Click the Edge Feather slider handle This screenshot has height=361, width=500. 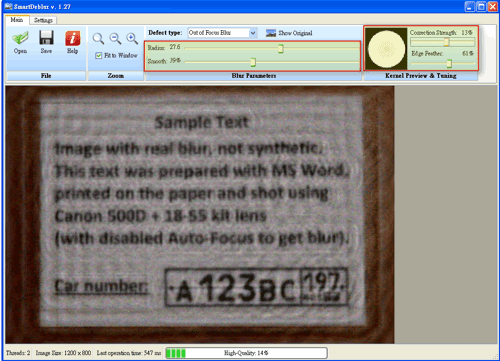pyautogui.click(x=449, y=63)
